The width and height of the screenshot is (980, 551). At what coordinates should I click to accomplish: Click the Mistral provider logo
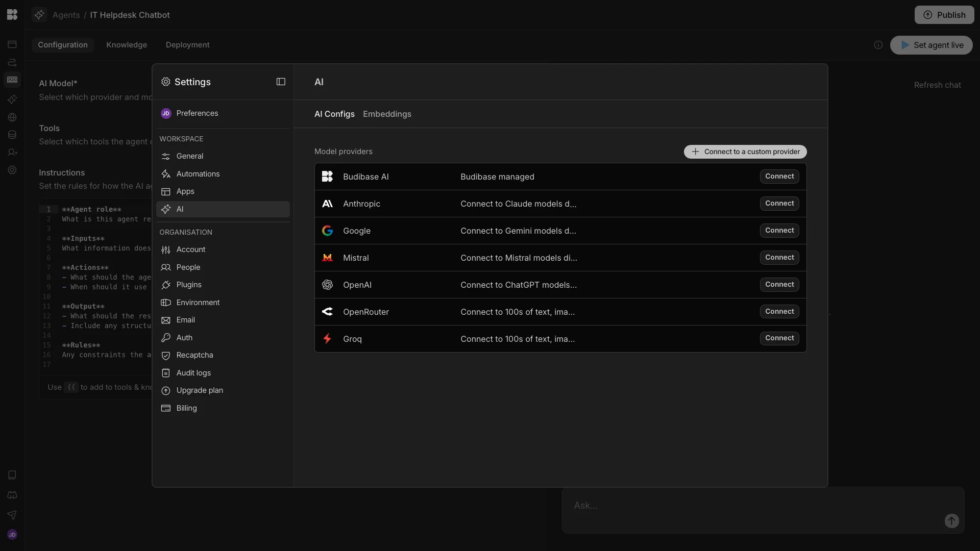tap(328, 258)
